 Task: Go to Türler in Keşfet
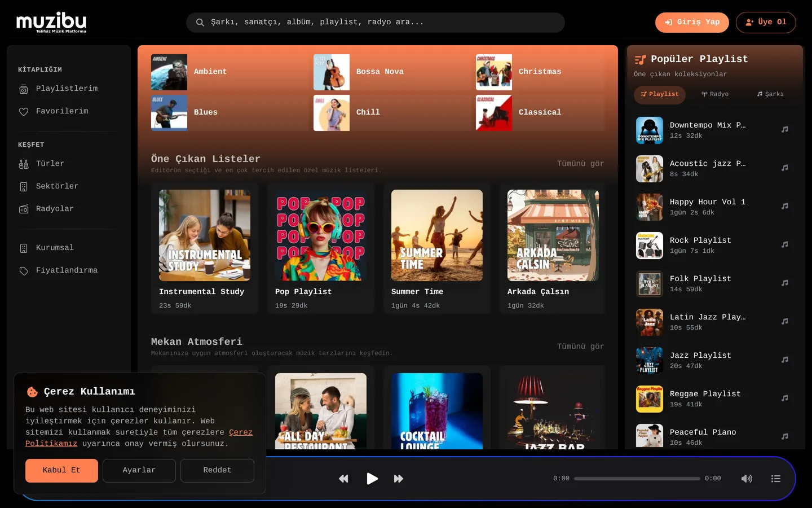pyautogui.click(x=69, y=164)
